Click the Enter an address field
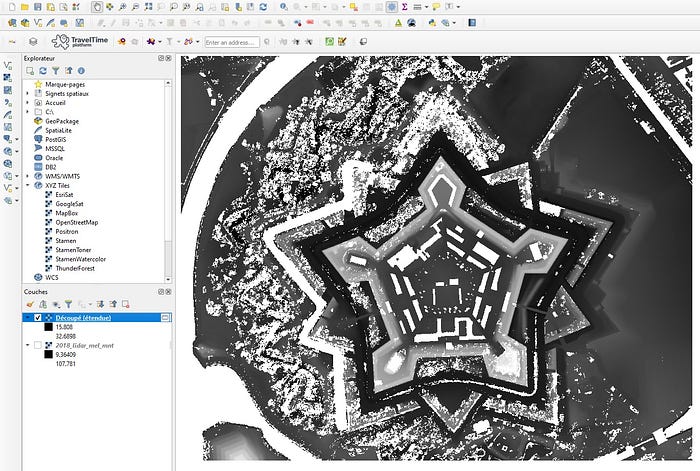The width and height of the screenshot is (700, 471). (232, 42)
